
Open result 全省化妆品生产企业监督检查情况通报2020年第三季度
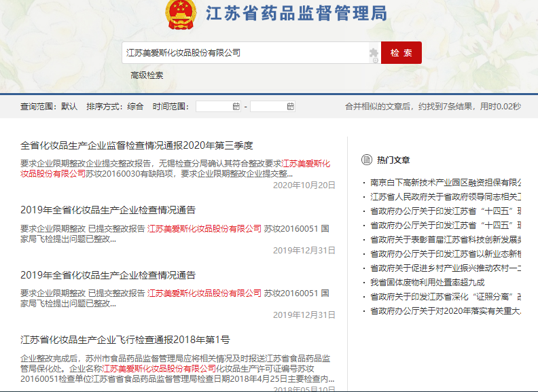[137, 145]
